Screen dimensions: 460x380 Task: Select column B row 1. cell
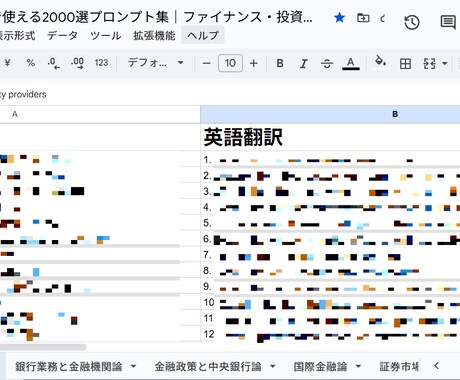pos(330,159)
